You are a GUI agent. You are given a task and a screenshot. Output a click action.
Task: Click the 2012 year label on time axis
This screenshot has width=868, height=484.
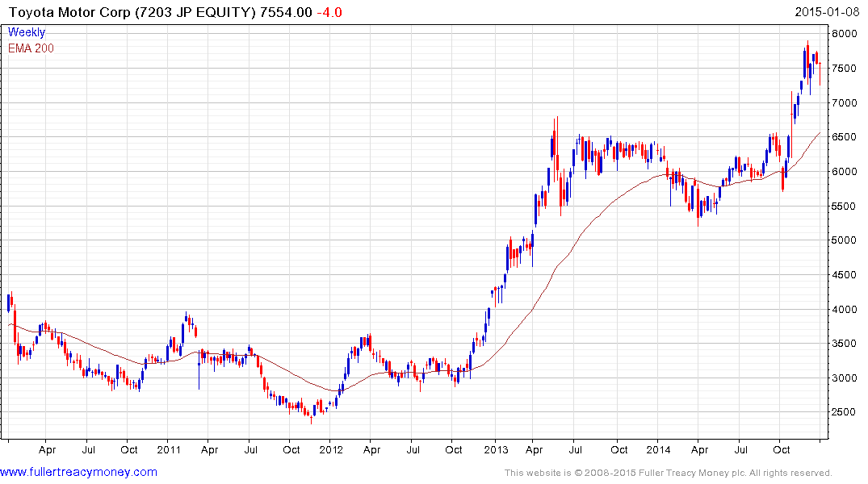coord(332,449)
